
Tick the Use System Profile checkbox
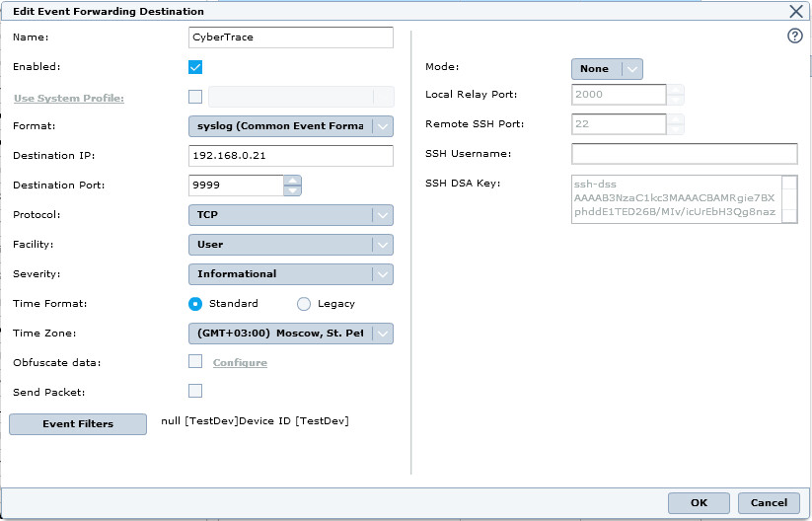click(x=195, y=97)
